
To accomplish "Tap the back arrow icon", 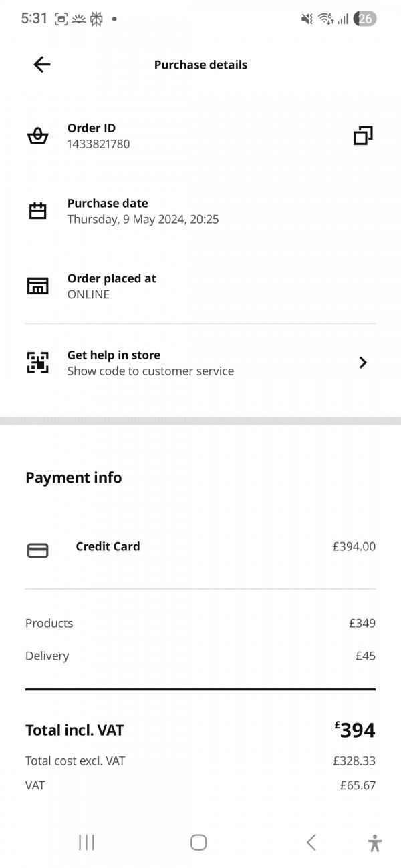I will pyautogui.click(x=41, y=65).
